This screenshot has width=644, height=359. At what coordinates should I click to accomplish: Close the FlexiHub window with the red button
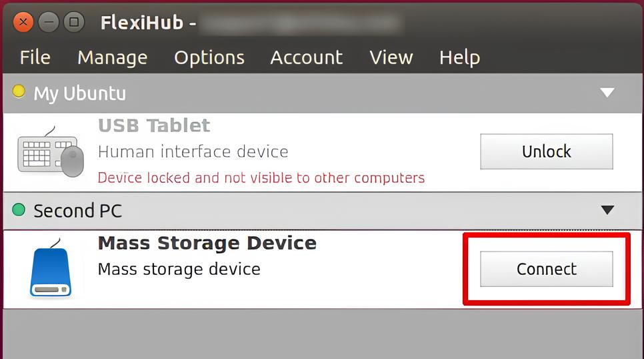24,22
